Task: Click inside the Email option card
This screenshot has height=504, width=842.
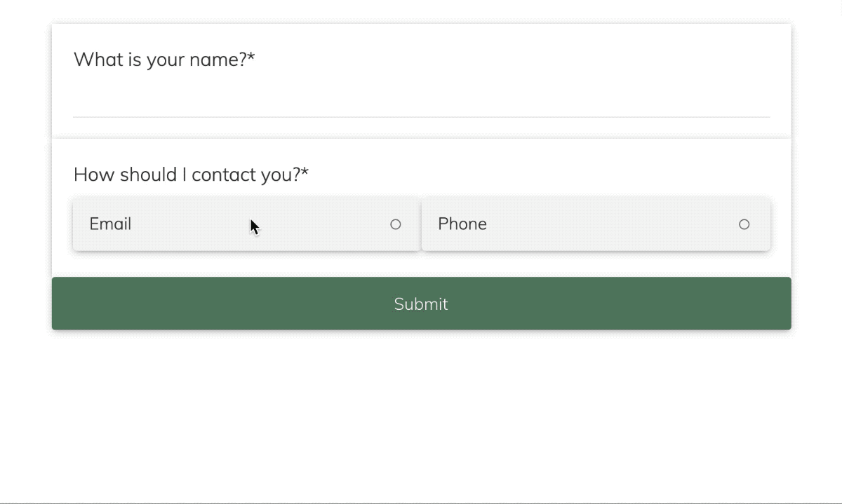Action: 246,224
